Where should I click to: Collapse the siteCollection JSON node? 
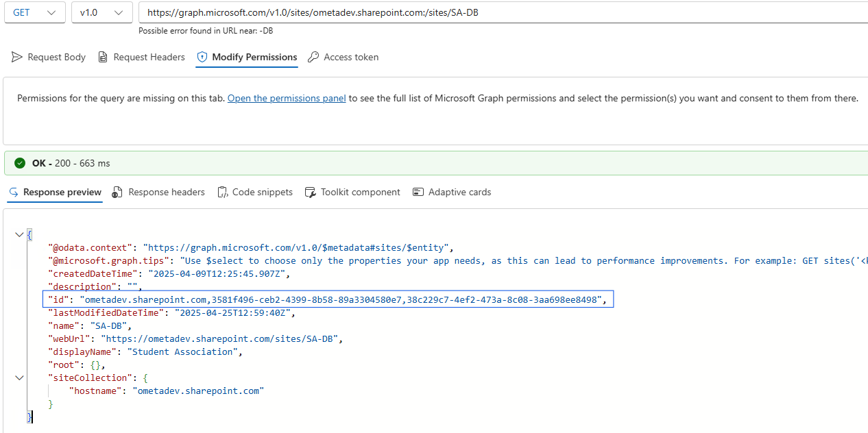coord(19,378)
